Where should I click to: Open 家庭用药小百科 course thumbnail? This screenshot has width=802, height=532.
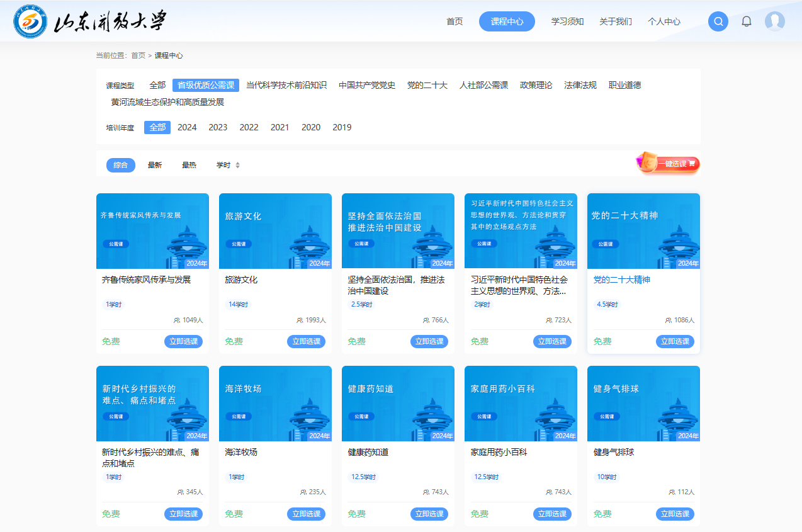tap(521, 404)
